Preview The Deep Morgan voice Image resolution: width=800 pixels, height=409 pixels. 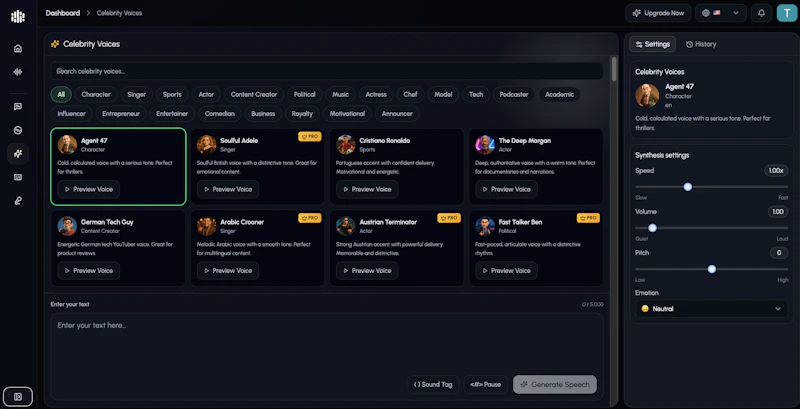pos(507,189)
